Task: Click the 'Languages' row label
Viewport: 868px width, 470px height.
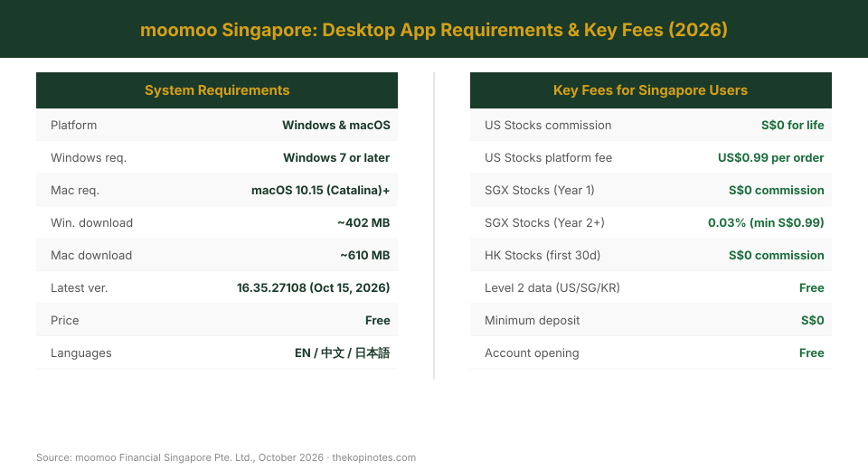Action: [80, 353]
